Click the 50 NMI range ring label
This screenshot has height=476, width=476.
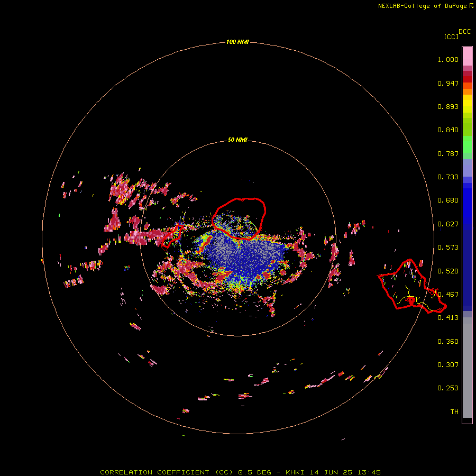pos(237,140)
